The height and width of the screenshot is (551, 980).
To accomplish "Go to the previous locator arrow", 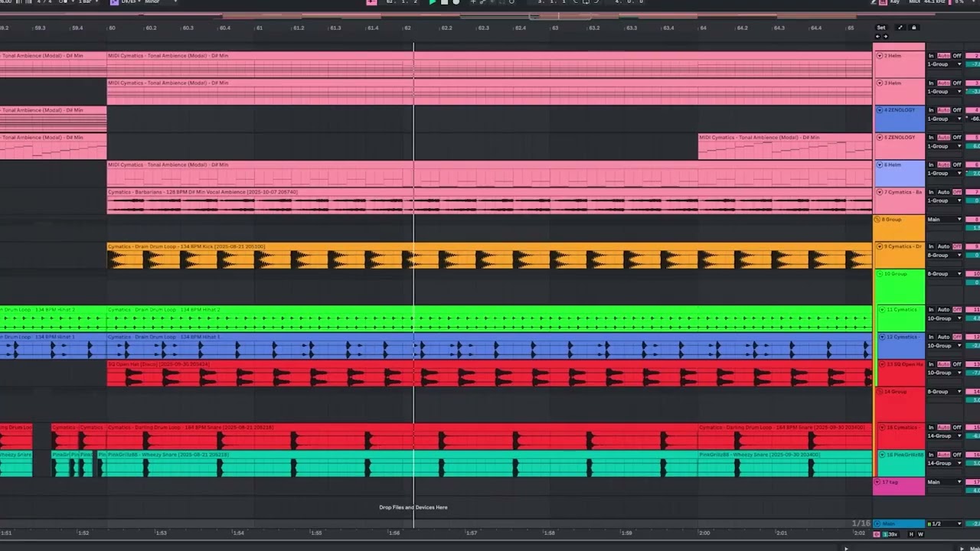I will [877, 36].
